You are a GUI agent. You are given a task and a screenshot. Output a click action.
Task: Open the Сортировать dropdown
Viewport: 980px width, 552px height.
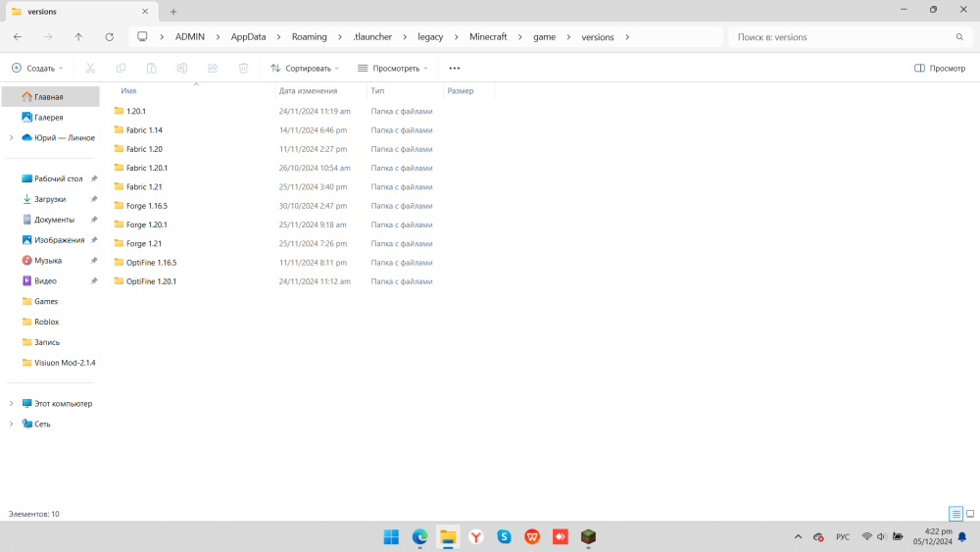[x=305, y=68]
